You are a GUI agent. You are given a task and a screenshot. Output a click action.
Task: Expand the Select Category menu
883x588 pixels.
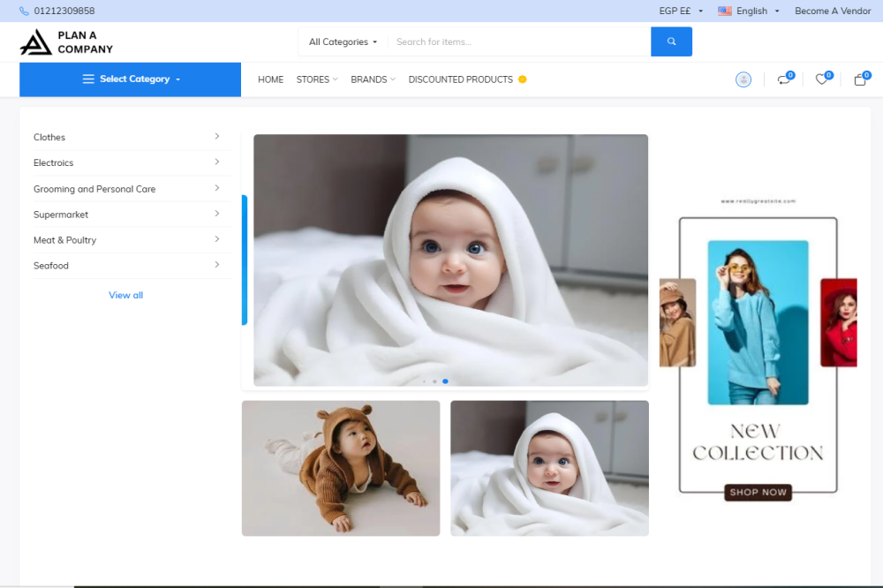(130, 79)
